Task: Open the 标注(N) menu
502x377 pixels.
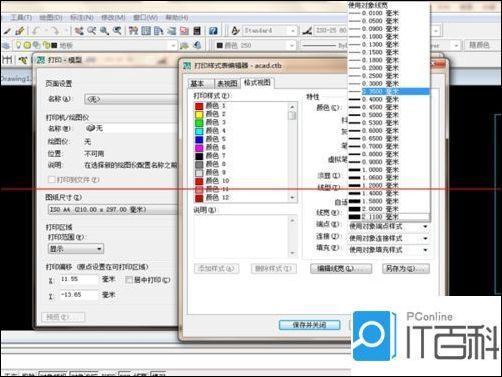Action: tap(82, 17)
